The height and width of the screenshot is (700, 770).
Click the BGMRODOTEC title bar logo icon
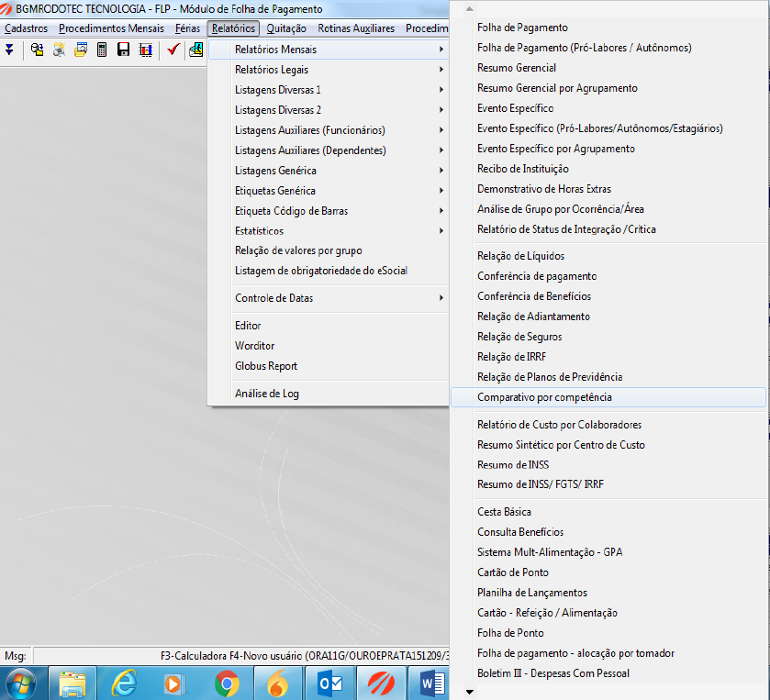pyautogui.click(x=6, y=9)
